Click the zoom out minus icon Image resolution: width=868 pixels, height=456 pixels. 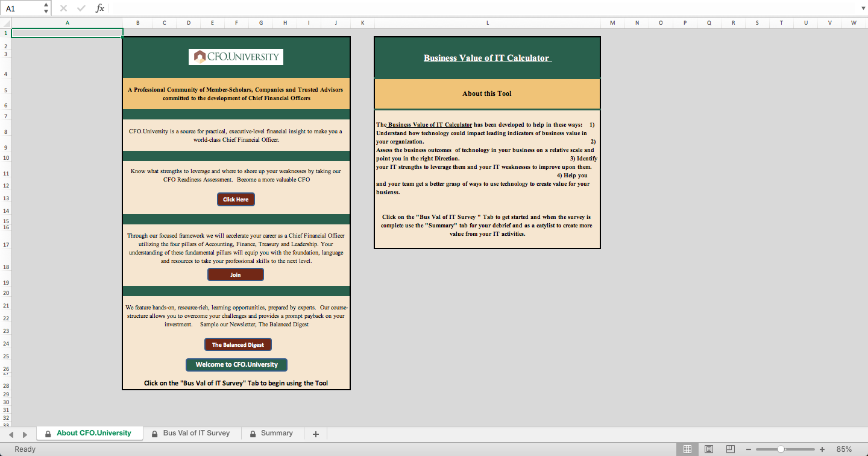click(x=749, y=449)
